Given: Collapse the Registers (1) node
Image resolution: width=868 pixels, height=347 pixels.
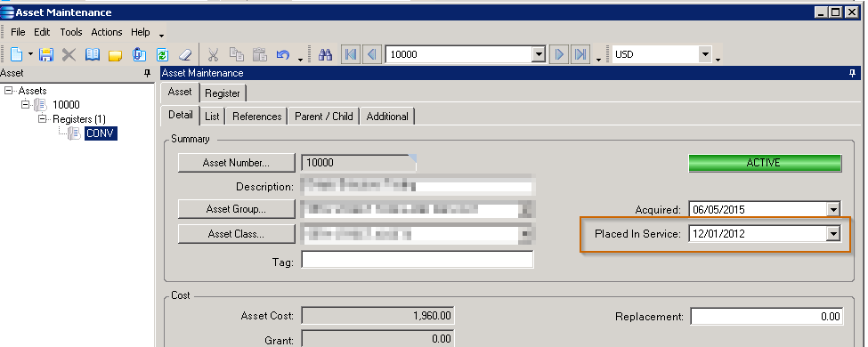Looking at the screenshot, I should click(43, 119).
